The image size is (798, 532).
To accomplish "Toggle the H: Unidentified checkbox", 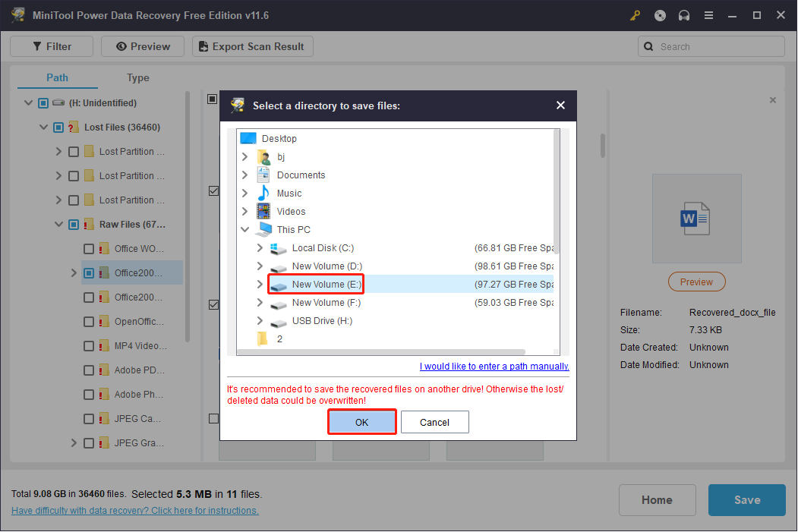I will coord(43,103).
